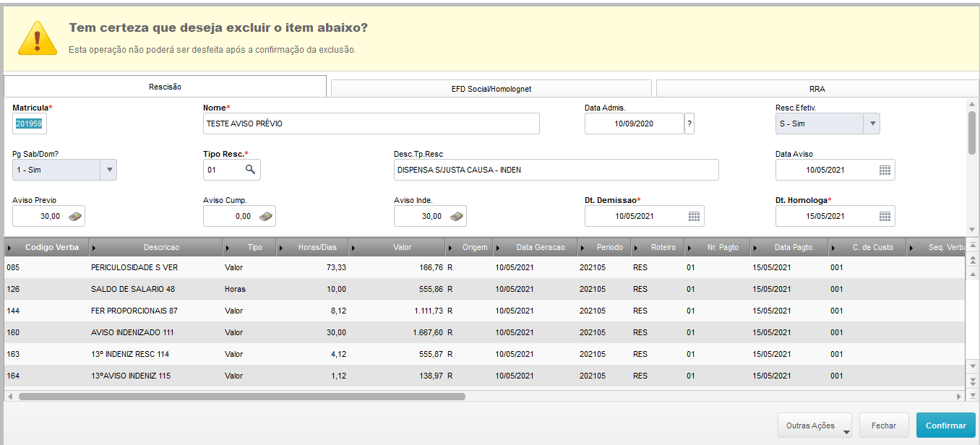The image size is (980, 445).
Task: Open the calendar icon for Dt. Demissao
Action: click(694, 216)
